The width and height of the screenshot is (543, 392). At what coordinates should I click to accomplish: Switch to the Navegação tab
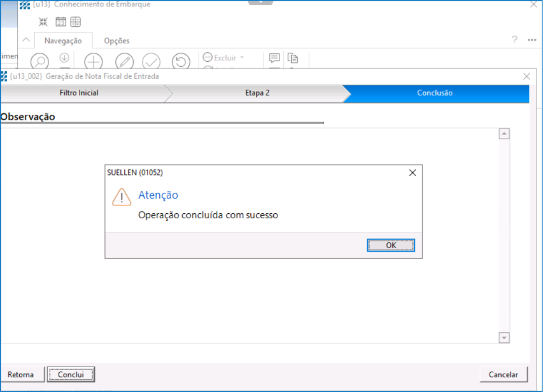pyautogui.click(x=63, y=41)
